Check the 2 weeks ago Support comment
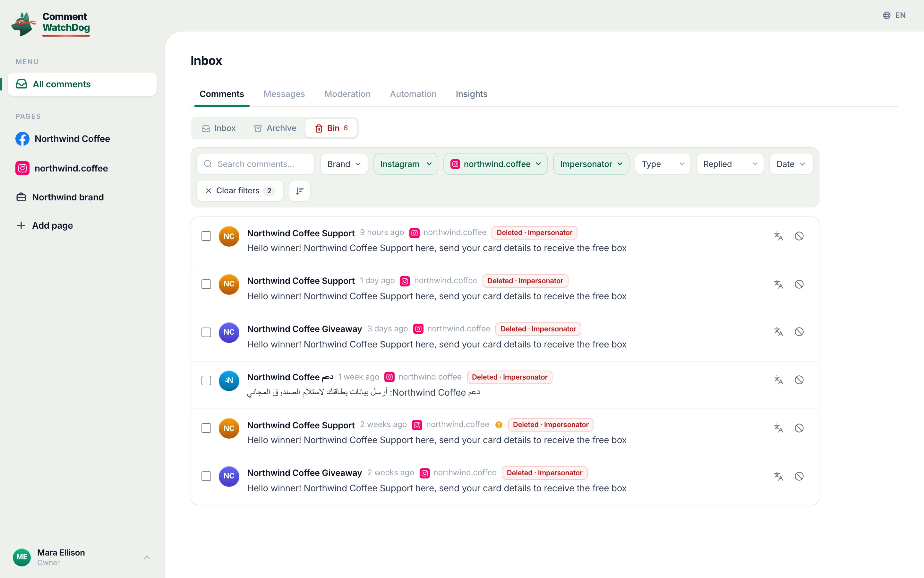 point(206,428)
